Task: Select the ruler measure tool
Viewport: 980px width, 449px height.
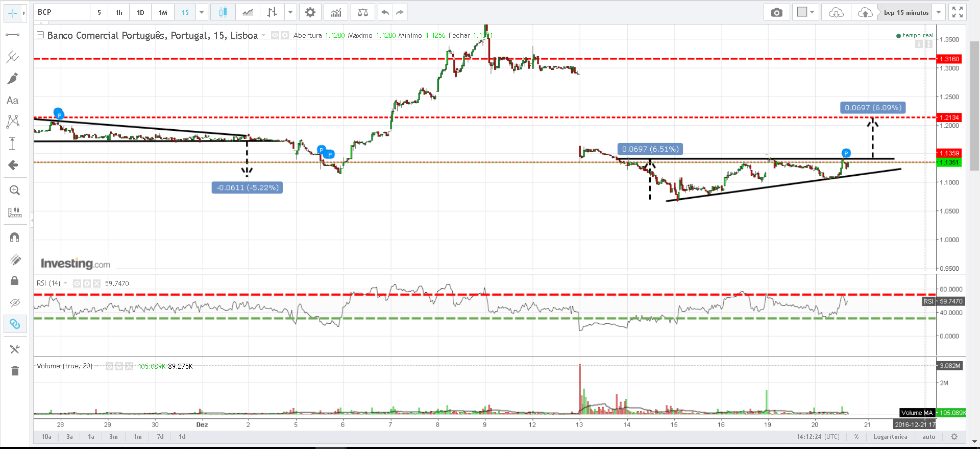Action: click(x=15, y=212)
